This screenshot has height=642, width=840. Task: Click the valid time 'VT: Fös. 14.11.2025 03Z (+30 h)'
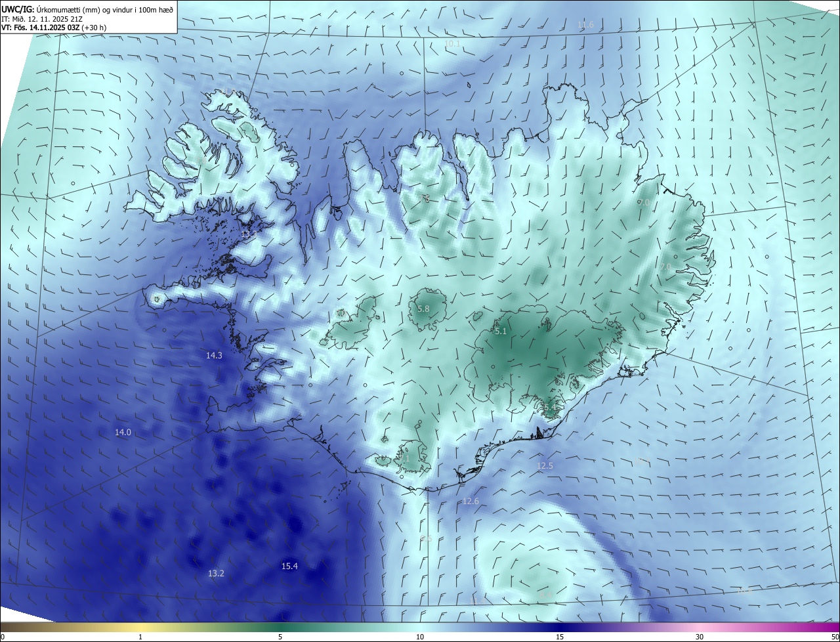52,28
